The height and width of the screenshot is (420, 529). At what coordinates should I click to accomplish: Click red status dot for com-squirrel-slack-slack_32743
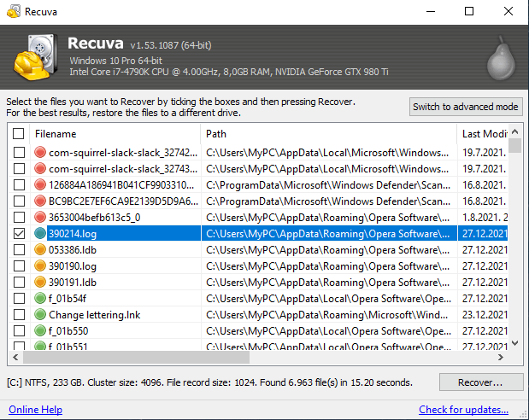click(x=40, y=168)
